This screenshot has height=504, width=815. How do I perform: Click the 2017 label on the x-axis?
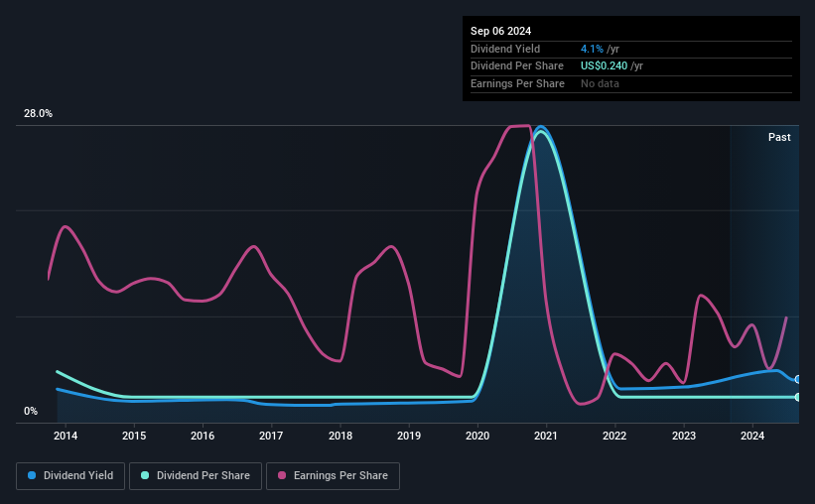271,436
